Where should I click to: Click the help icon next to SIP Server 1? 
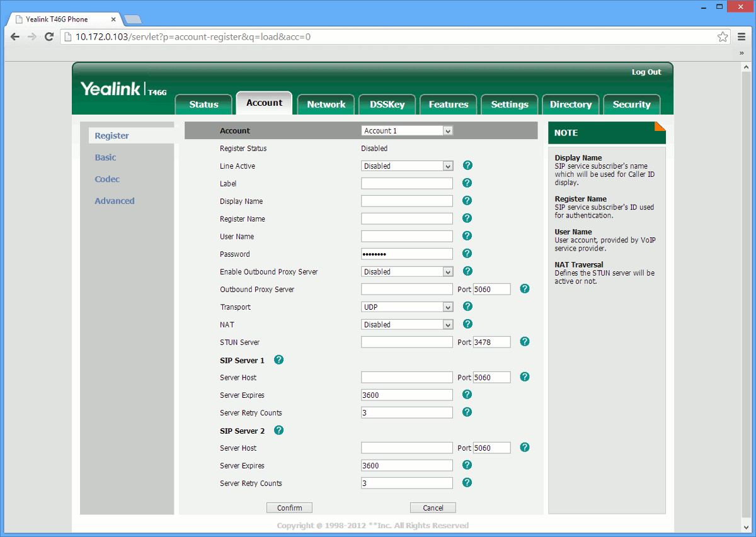click(279, 360)
